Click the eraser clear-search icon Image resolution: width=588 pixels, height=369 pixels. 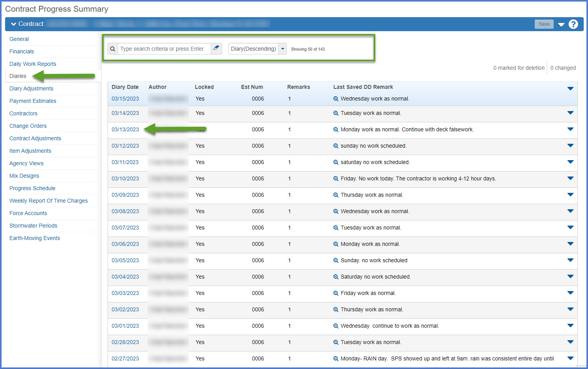pyautogui.click(x=216, y=49)
